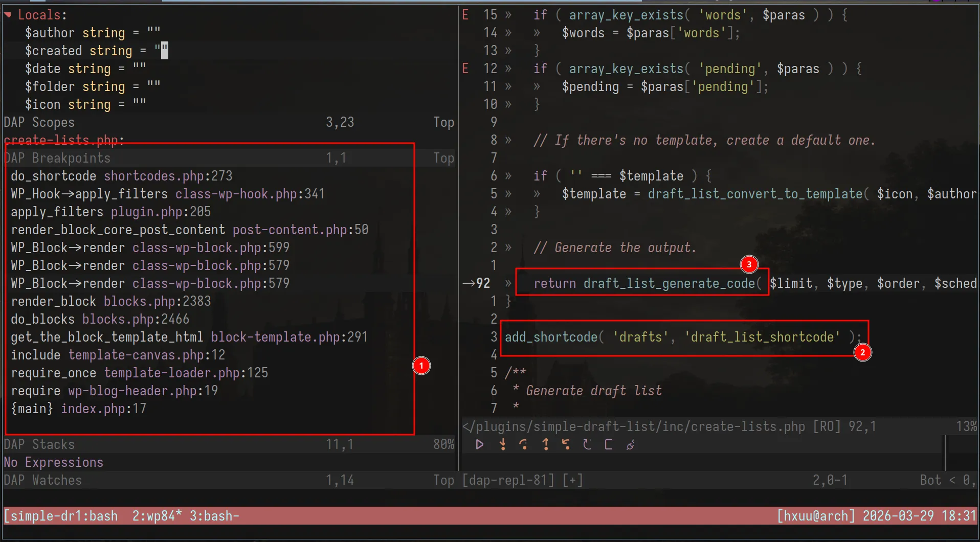This screenshot has height=542, width=980.
Task: Select the WP_Hook->apply_filters class-wp-hook.php:341 frame
Action: point(168,194)
